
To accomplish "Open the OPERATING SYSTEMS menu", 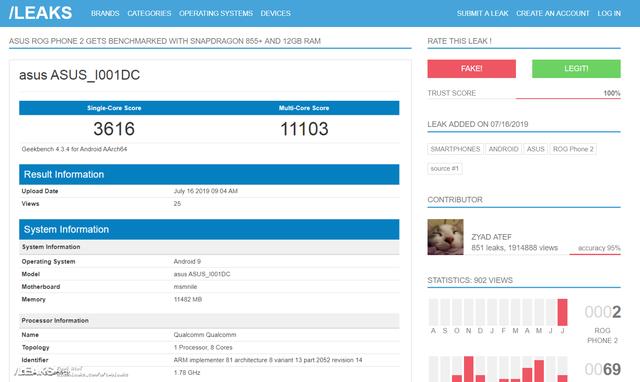I will pyautogui.click(x=216, y=13).
